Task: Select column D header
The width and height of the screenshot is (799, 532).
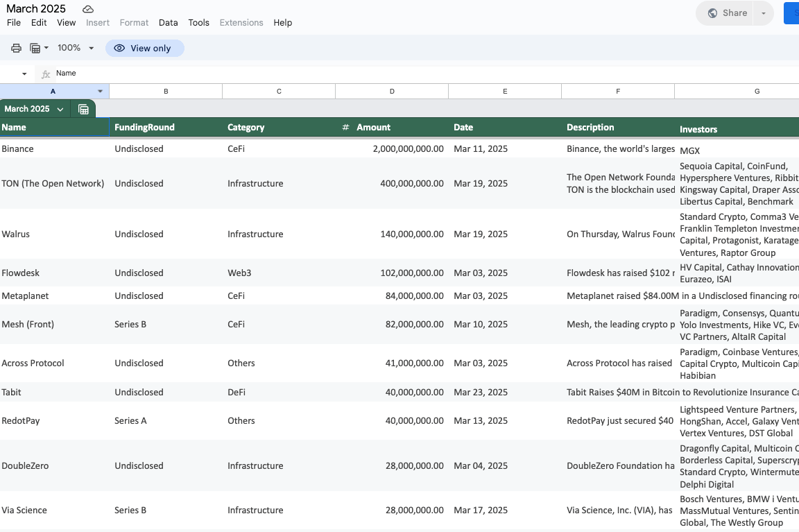Action: click(x=392, y=92)
